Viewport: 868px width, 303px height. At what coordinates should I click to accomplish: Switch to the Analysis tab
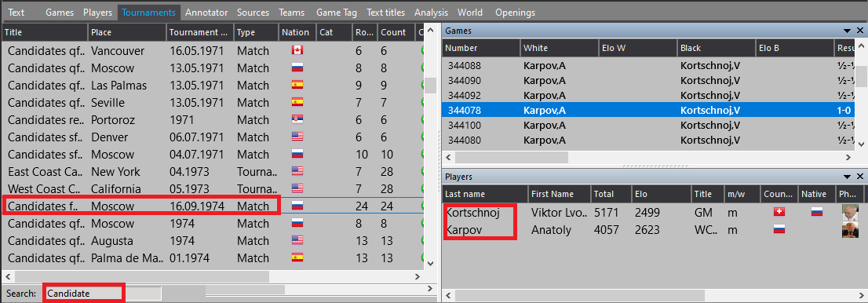pyautogui.click(x=431, y=12)
